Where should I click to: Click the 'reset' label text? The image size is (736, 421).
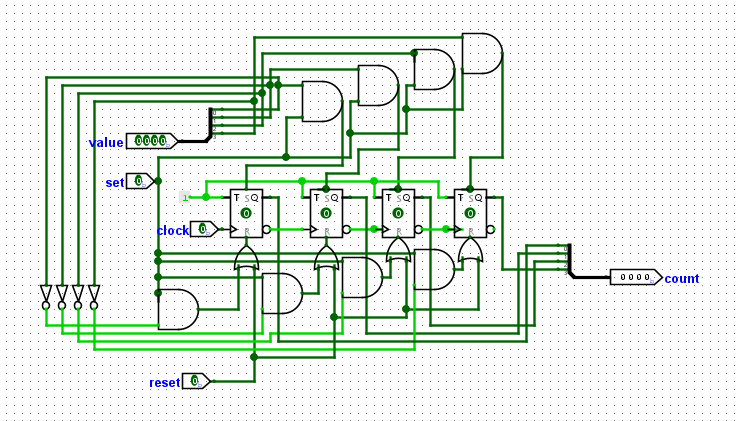coord(164,383)
